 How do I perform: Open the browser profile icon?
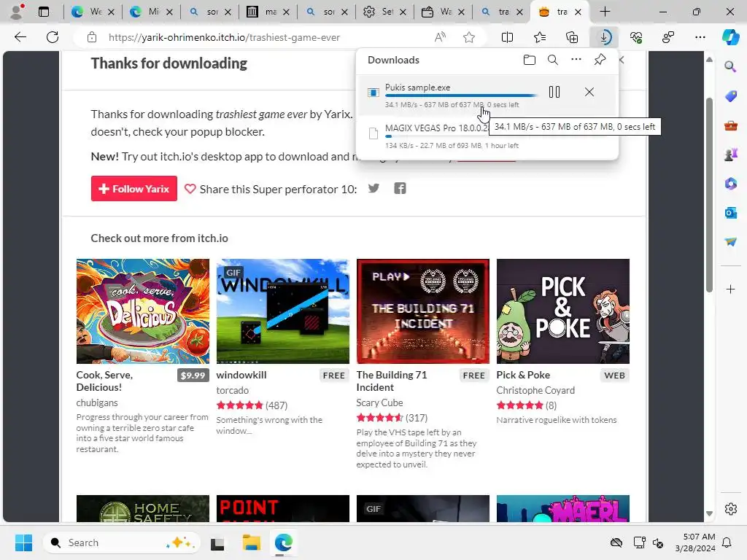[x=18, y=12]
